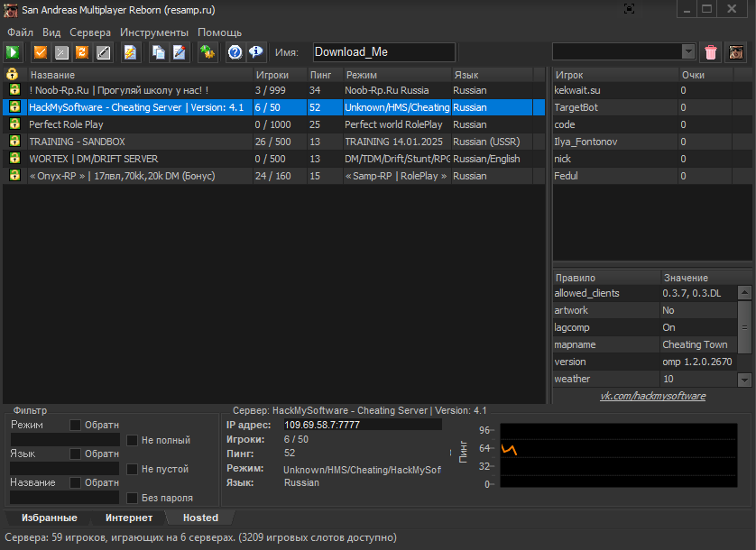Click the green Connect play button

click(14, 52)
